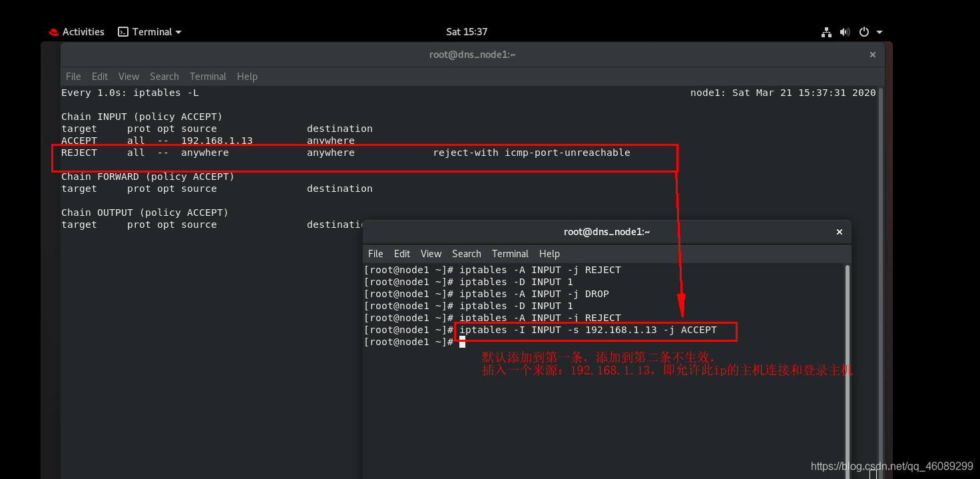Viewport: 980px width, 479px height.
Task: Open Terminal menu in the back terminal window
Action: point(208,77)
